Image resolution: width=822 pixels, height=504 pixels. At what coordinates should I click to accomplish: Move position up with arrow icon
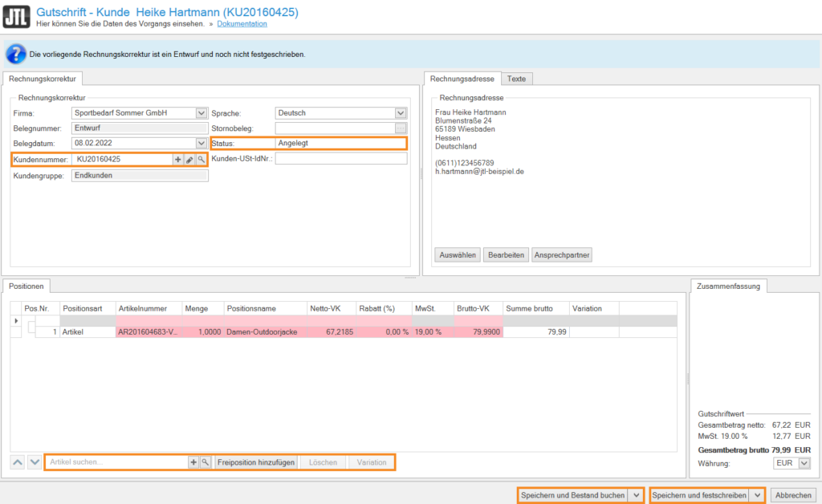click(18, 462)
